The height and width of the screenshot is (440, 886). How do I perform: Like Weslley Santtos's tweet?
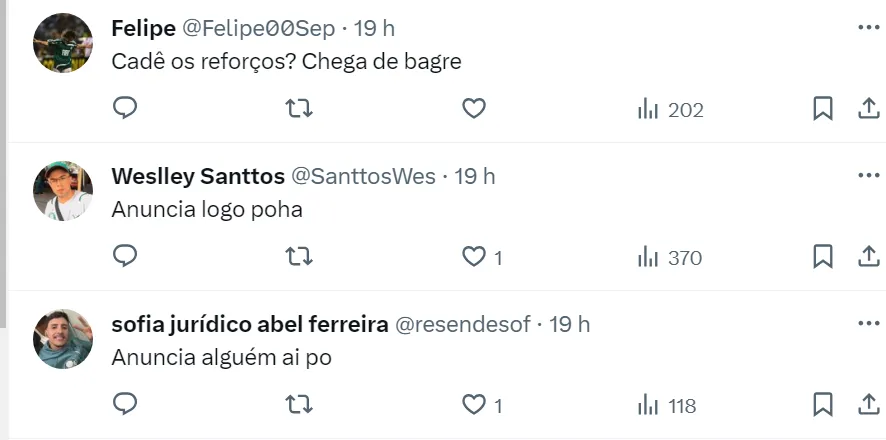tap(474, 257)
